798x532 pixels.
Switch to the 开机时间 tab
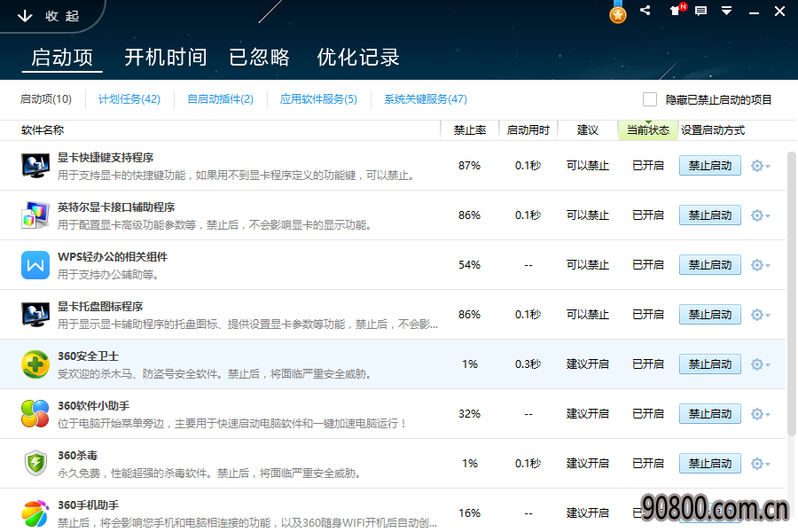click(166, 58)
